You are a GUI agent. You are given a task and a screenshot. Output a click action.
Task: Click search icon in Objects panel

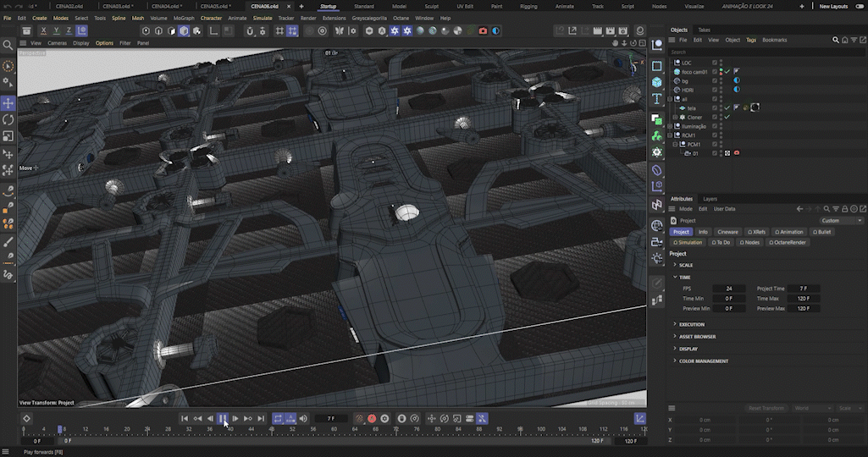(836, 40)
